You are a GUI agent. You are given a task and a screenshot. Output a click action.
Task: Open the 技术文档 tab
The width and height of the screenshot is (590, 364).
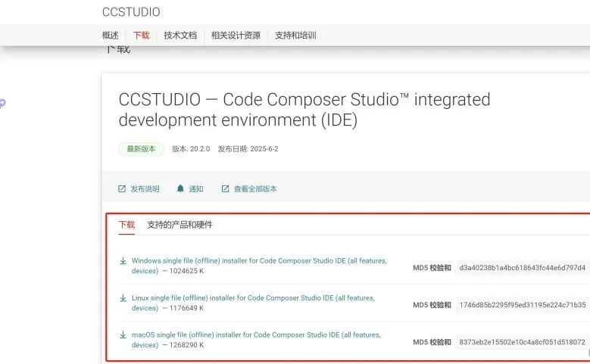[180, 36]
